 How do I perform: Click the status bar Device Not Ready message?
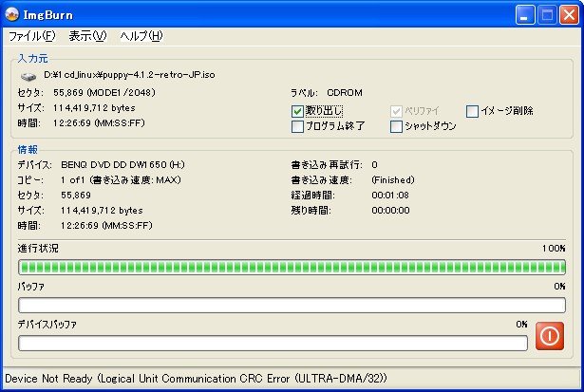[x=196, y=379]
